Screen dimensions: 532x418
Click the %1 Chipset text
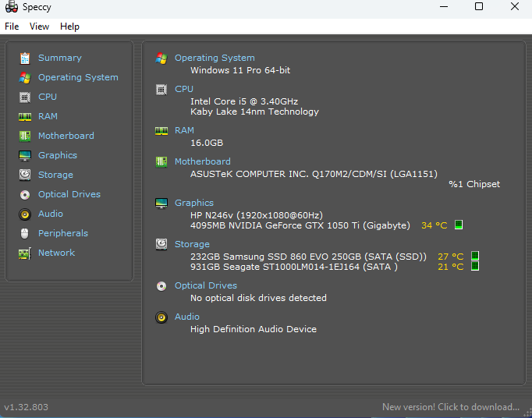click(474, 184)
